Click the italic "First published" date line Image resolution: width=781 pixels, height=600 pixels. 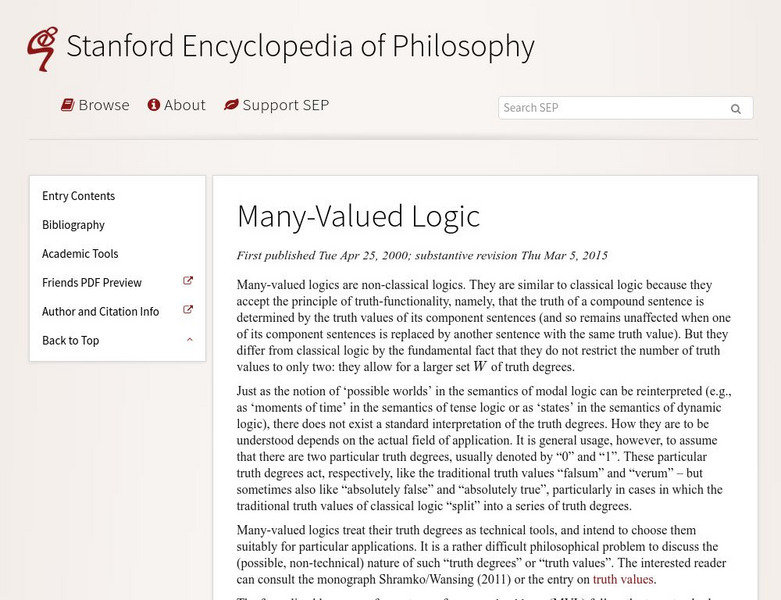[x=422, y=256]
